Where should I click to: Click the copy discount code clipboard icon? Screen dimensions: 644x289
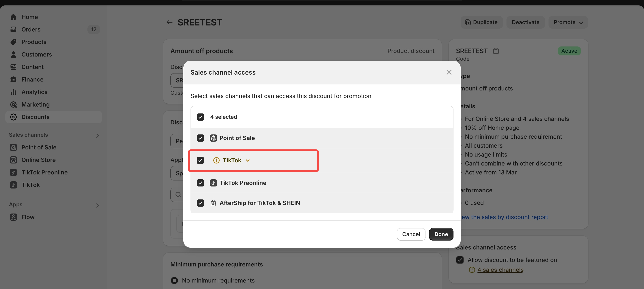496,51
